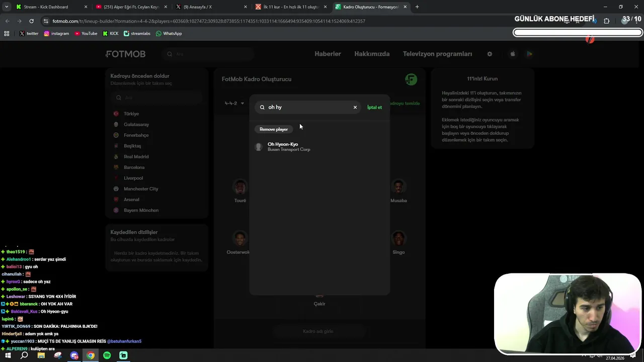Open the instagram bookmark
The width and height of the screenshot is (644, 362).
56,33
